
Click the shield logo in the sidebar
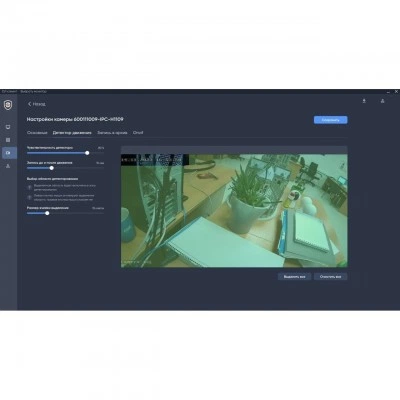pos(8,105)
